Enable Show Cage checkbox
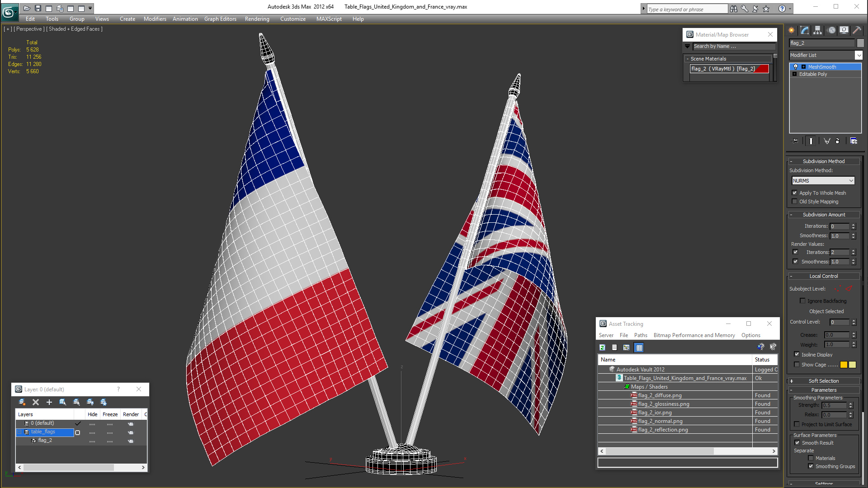 (797, 365)
